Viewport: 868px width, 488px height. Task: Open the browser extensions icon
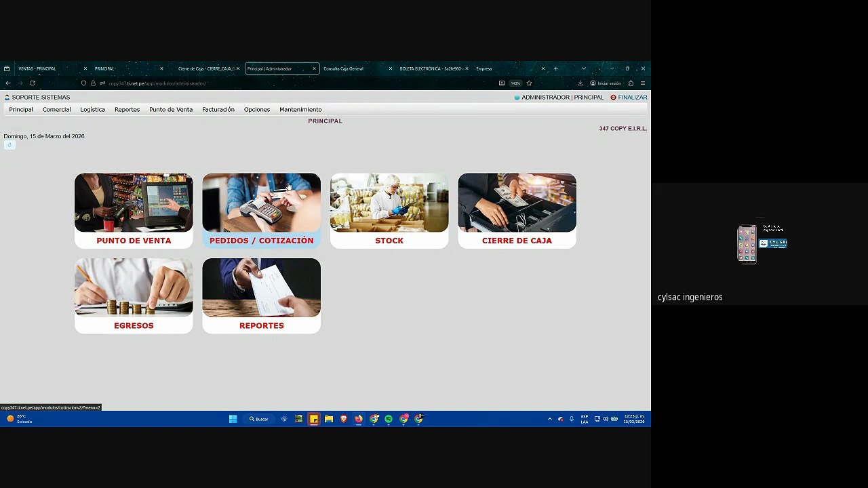[631, 83]
